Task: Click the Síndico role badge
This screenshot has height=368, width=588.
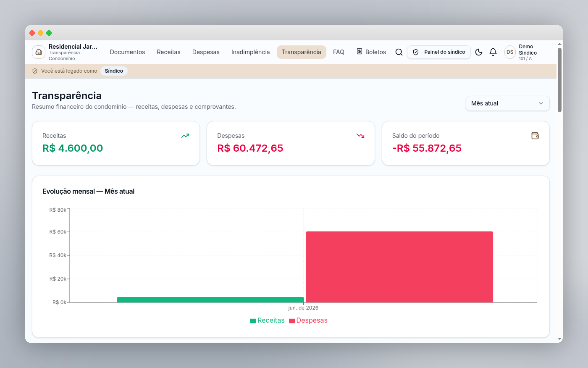Action: point(114,71)
